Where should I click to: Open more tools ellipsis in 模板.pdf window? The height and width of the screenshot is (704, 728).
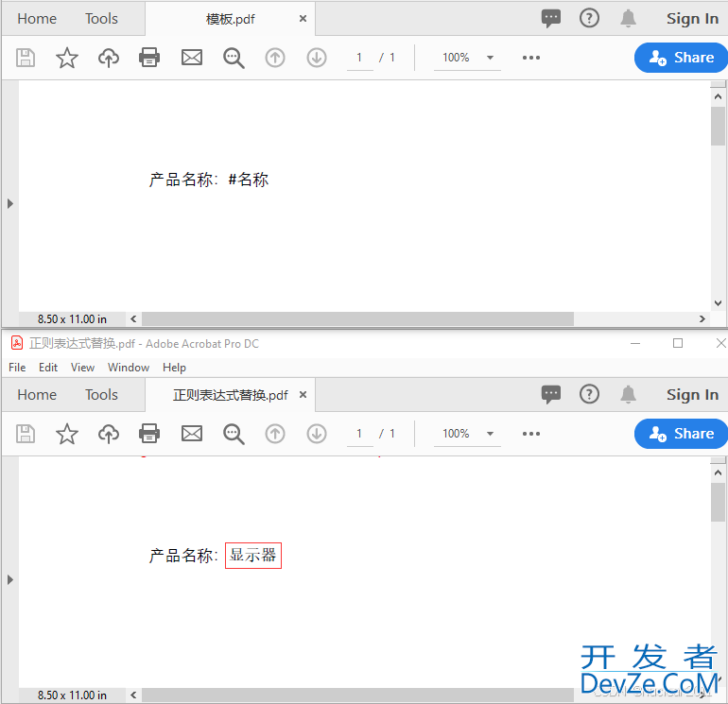(x=531, y=58)
